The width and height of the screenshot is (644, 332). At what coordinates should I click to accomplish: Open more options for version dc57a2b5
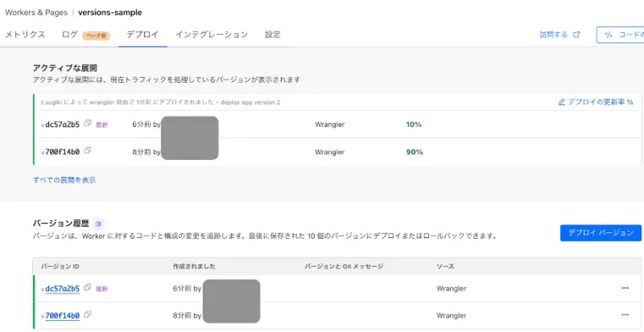point(625,288)
